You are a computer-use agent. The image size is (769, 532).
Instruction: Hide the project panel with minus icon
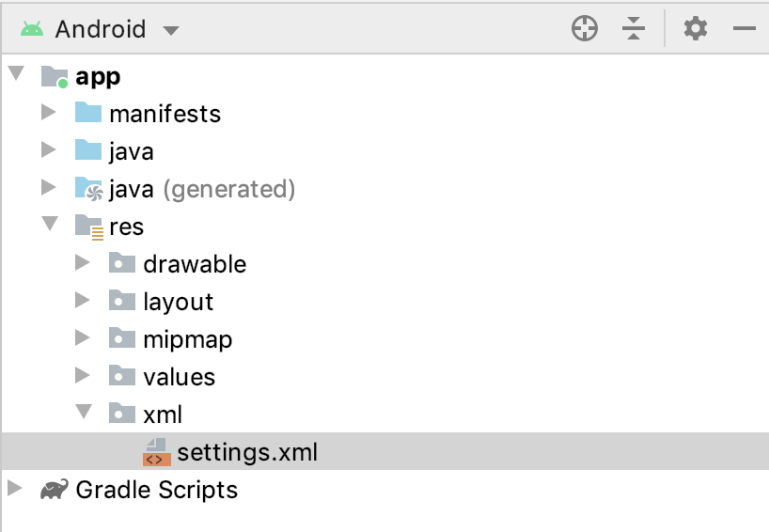point(744,28)
